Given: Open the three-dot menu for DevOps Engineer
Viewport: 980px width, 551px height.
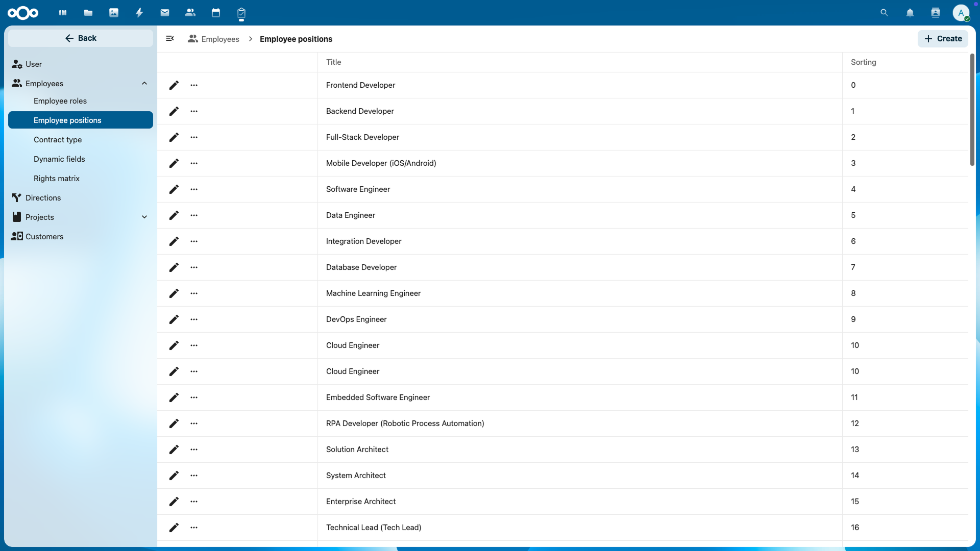Looking at the screenshot, I should coord(194,319).
